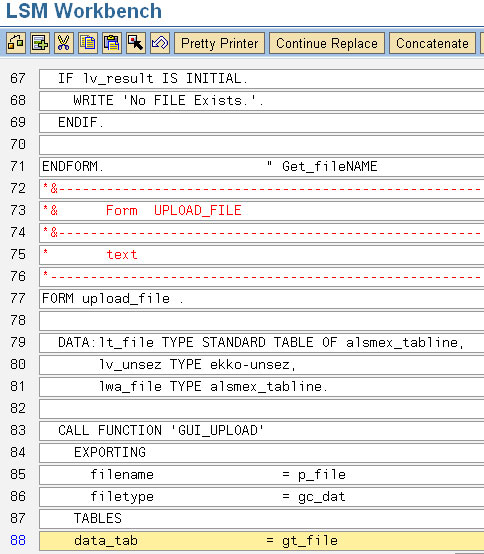This screenshot has width=484, height=554.
Task: Click the Continue Replace button
Action: point(327,43)
